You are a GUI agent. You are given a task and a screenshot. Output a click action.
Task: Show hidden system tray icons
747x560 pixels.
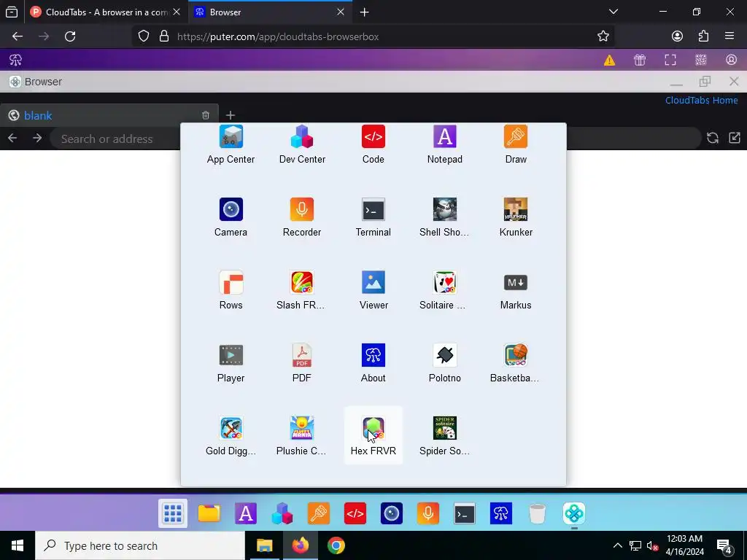click(x=617, y=545)
